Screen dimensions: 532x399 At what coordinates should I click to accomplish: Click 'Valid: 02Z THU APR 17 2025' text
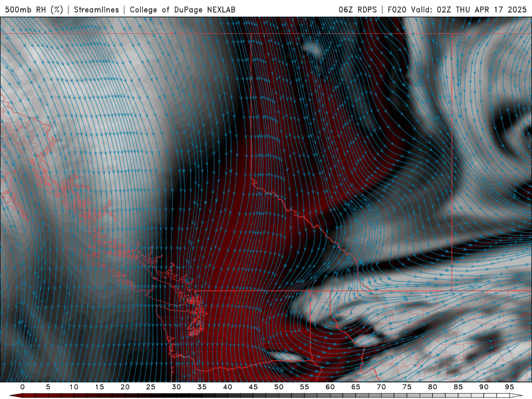click(469, 9)
